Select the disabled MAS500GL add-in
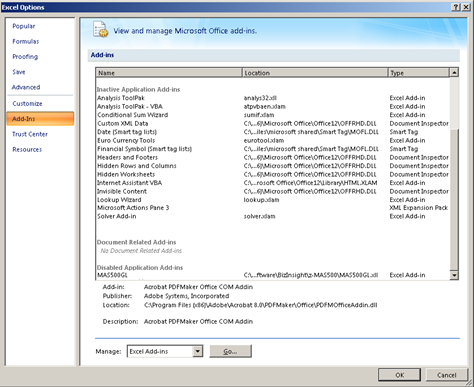 [x=272, y=275]
